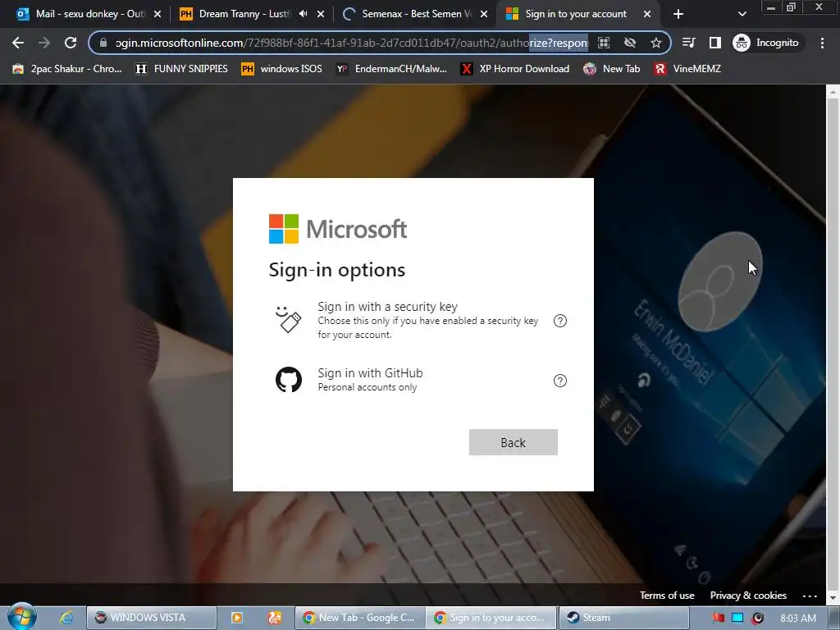This screenshot has width=840, height=630.
Task: Toggle the side panel icon
Action: 715,43
